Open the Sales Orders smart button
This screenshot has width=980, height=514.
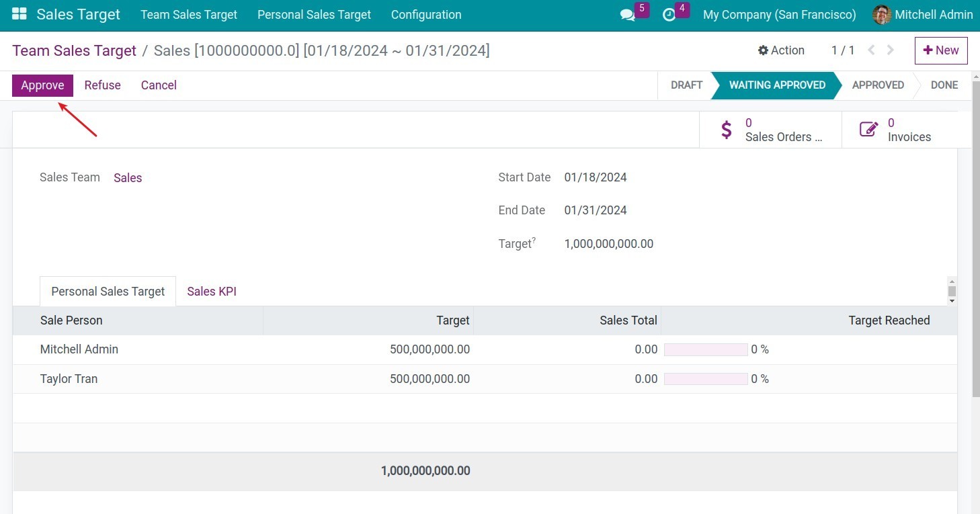point(770,130)
